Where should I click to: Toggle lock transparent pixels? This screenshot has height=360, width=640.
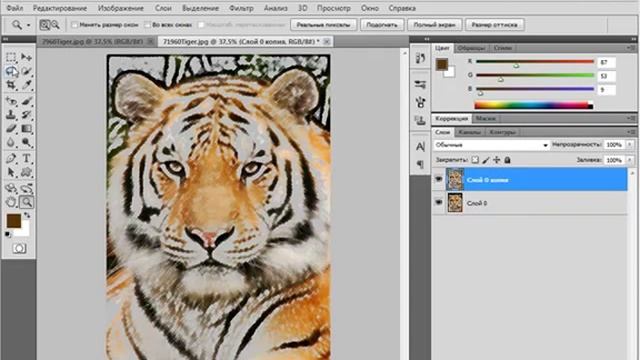(475, 160)
